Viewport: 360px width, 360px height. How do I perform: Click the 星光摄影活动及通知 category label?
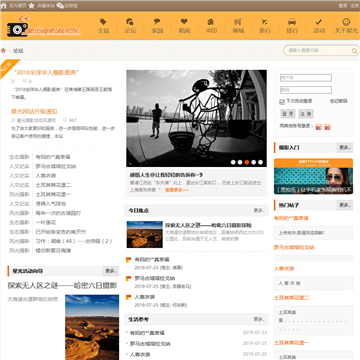pyautogui.click(x=36, y=120)
